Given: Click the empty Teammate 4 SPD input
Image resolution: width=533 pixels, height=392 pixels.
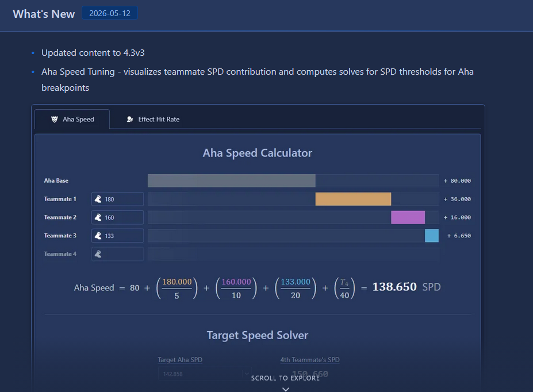Looking at the screenshot, I should tap(118, 254).
